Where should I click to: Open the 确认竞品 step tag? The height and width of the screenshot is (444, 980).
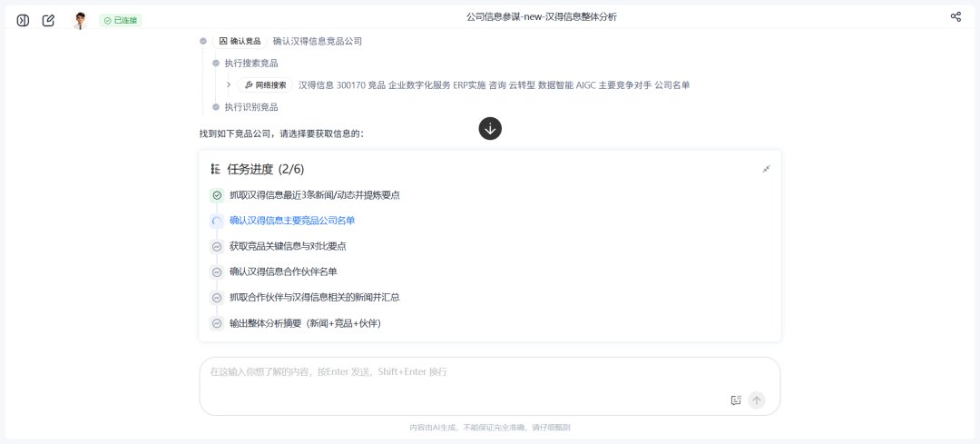point(240,41)
